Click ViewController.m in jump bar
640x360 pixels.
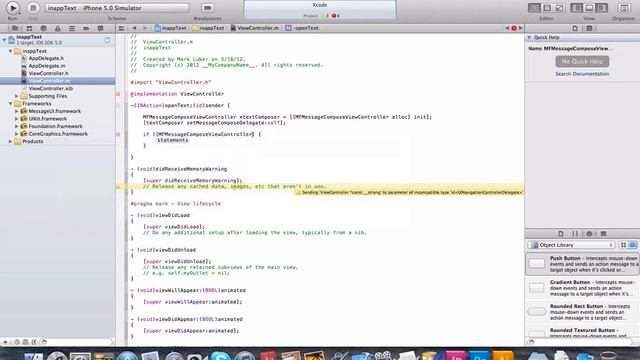255,28
